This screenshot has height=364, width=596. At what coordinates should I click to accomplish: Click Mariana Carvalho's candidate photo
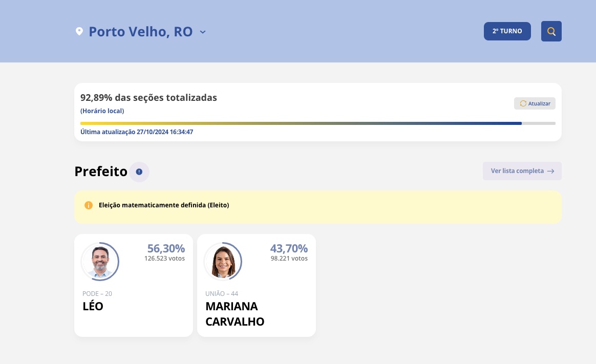click(223, 262)
